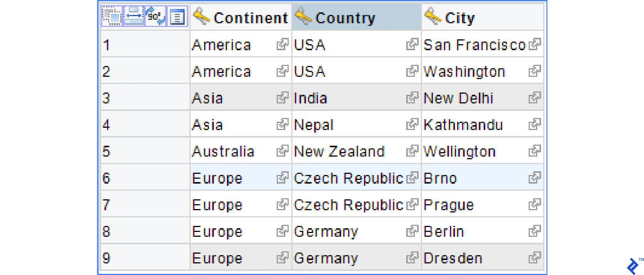Click the "San Francisco" city cell text

[x=475, y=45]
